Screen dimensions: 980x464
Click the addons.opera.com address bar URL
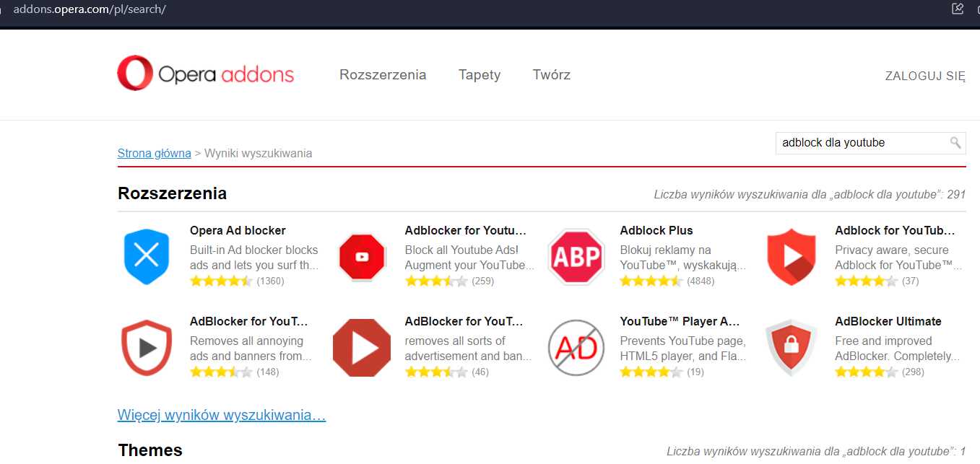point(90,9)
